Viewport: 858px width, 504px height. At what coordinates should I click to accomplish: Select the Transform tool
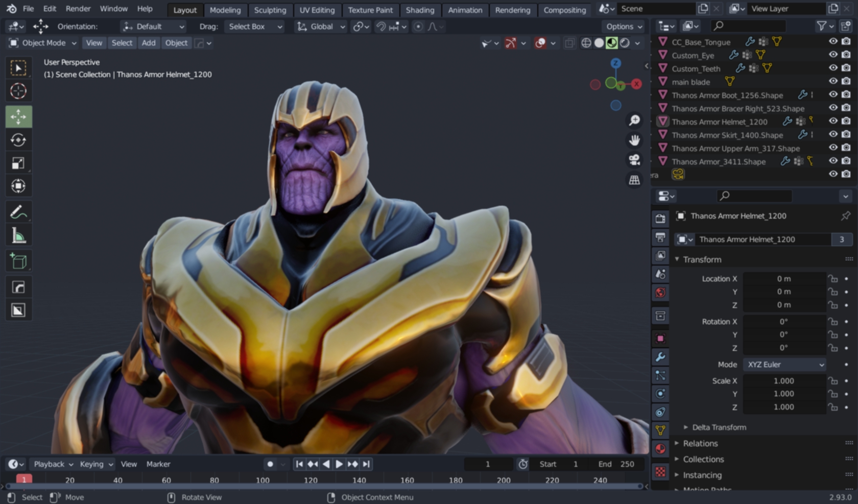point(18,186)
